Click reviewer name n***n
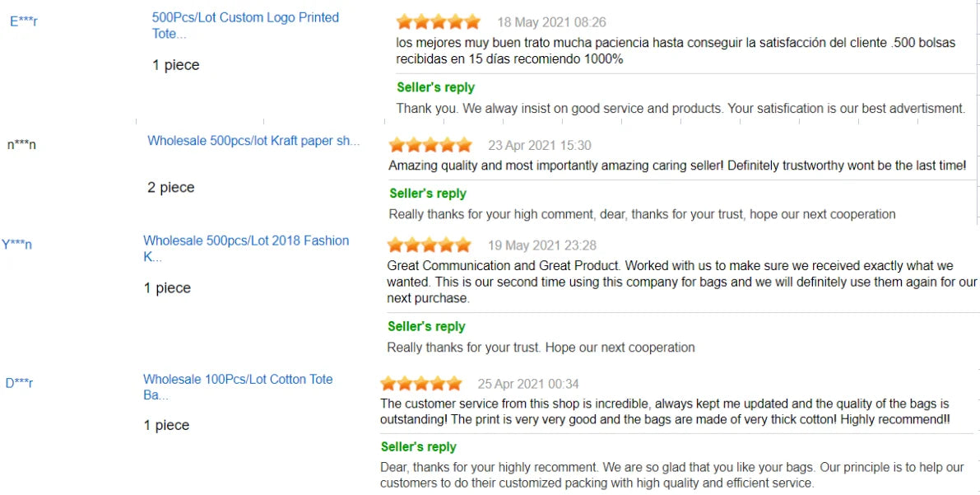Image resolution: width=980 pixels, height=495 pixels. (x=21, y=145)
